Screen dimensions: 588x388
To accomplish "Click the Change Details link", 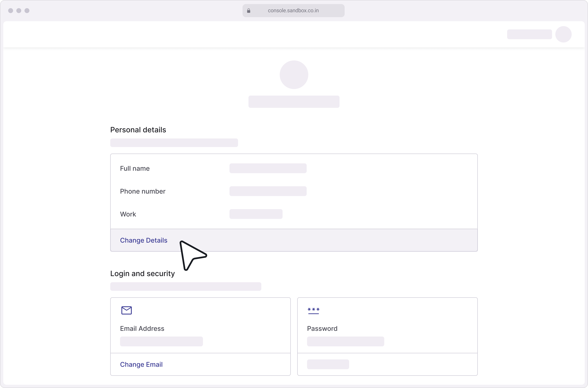I will (143, 240).
